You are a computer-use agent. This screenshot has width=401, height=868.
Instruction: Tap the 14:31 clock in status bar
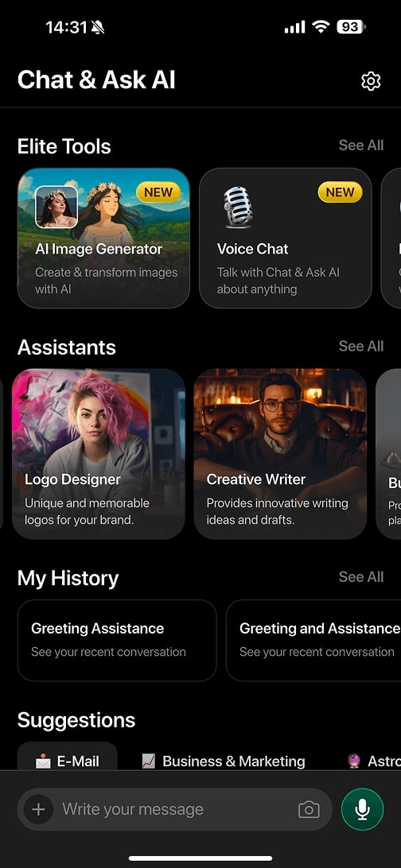pos(67,26)
